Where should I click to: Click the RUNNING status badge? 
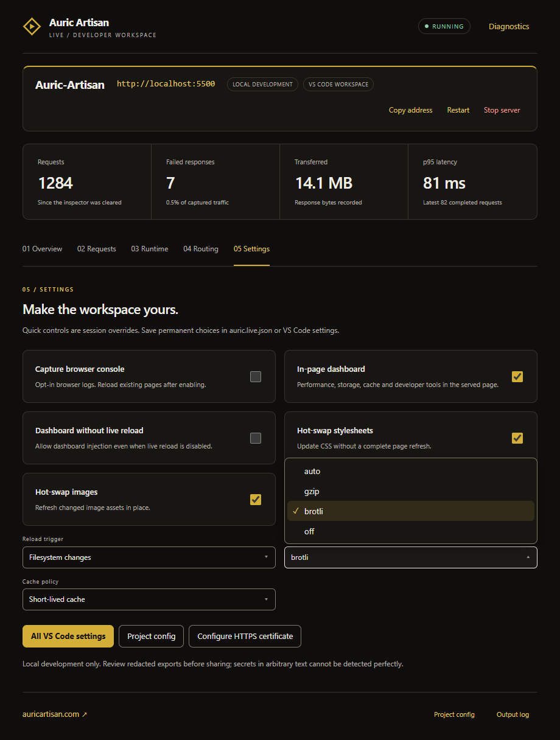(x=444, y=26)
